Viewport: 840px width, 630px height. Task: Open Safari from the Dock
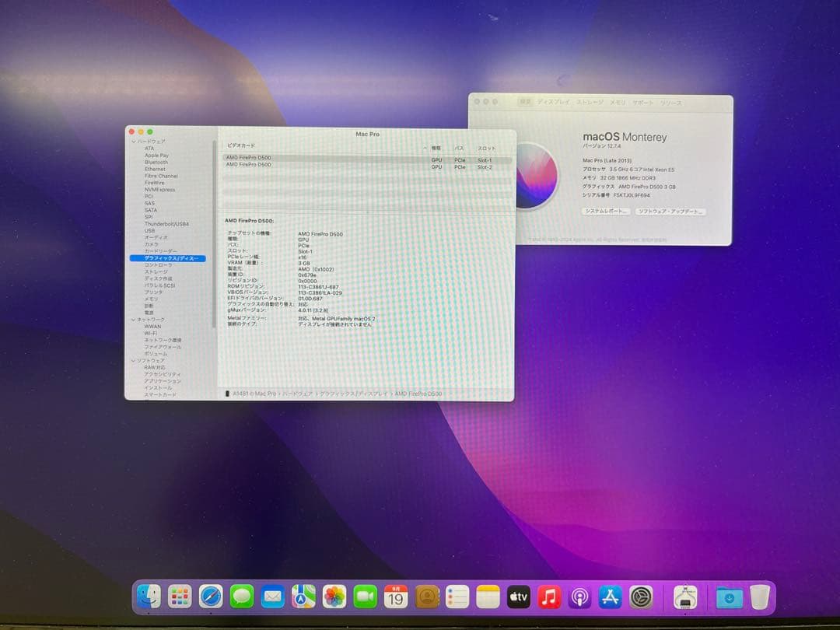pos(211,597)
